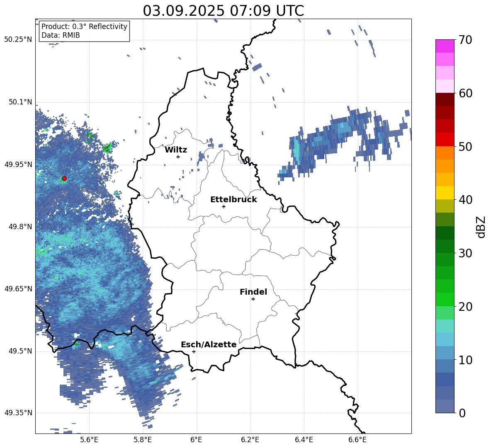Click the 6.4°E longitude label
This screenshot has height=448, width=491.
tap(304, 440)
